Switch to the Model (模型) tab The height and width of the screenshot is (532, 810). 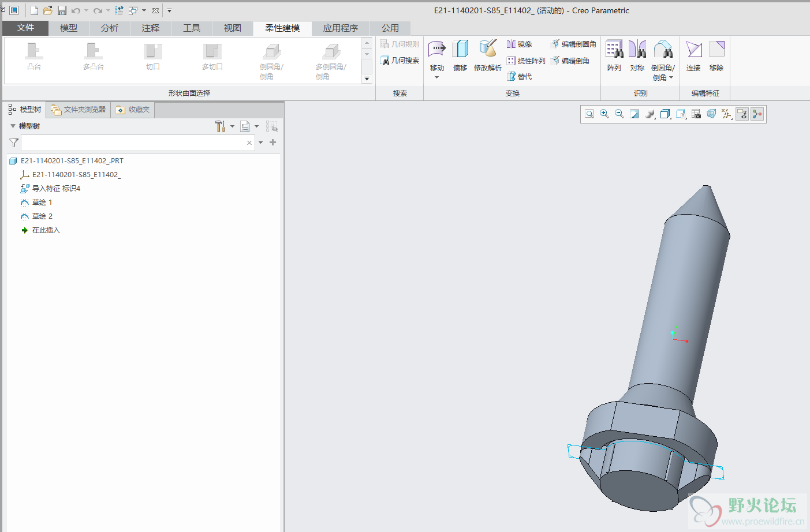[x=69, y=28]
